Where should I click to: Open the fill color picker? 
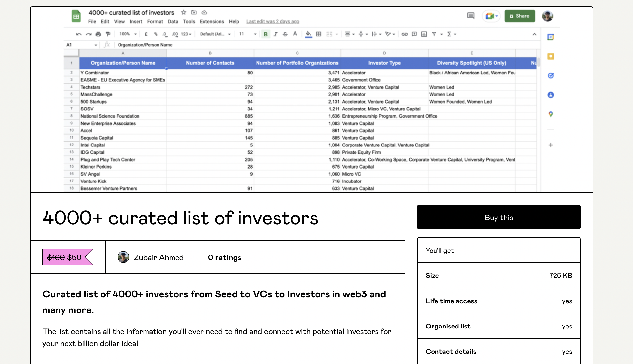(x=309, y=34)
